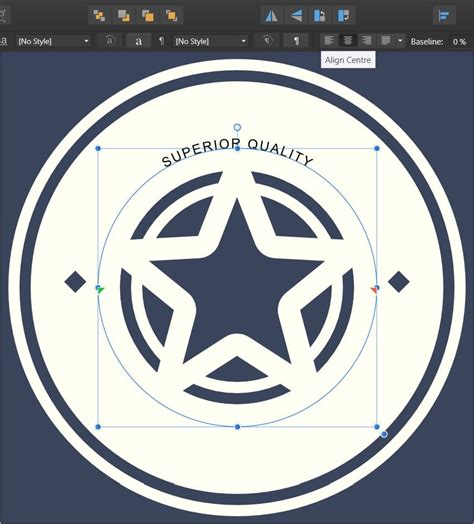Click the Back One arrange icon
Screen dimensions: 474x524
coord(123,16)
